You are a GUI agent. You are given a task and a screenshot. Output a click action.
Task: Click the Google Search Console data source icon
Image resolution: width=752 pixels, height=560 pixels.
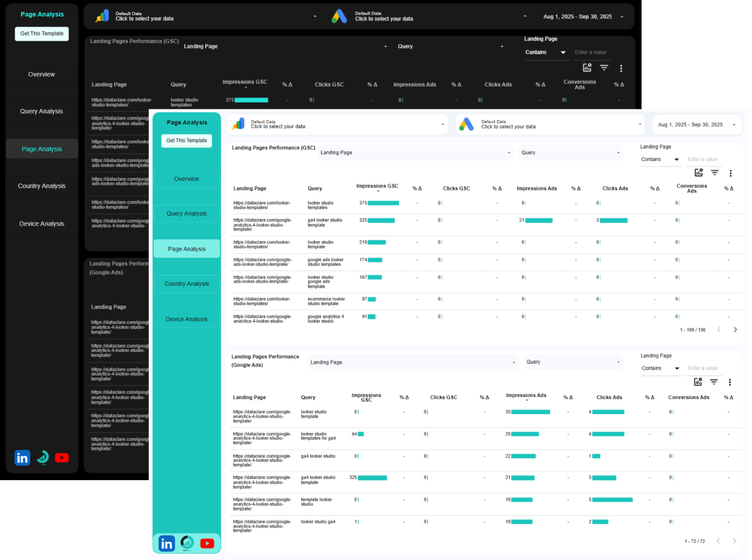coord(238,124)
